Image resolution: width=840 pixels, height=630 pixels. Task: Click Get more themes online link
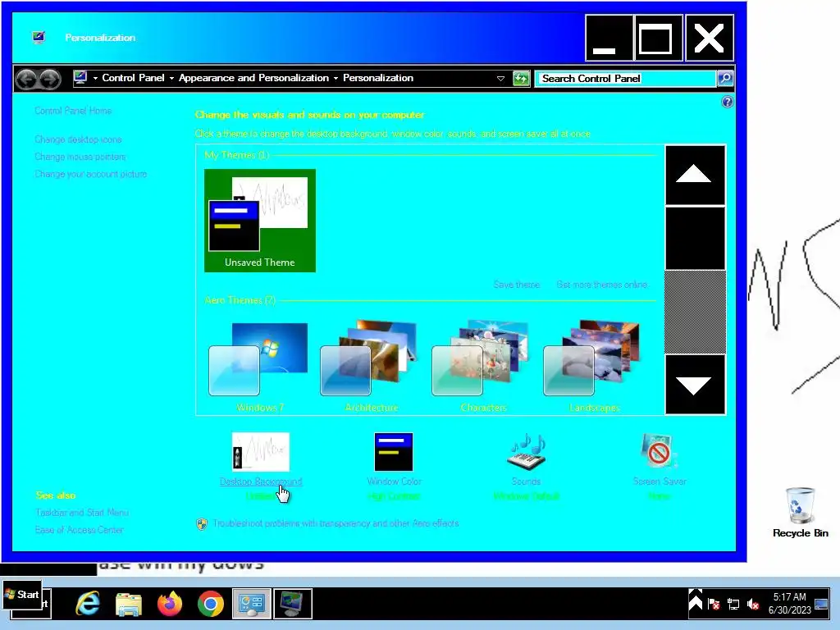click(601, 285)
